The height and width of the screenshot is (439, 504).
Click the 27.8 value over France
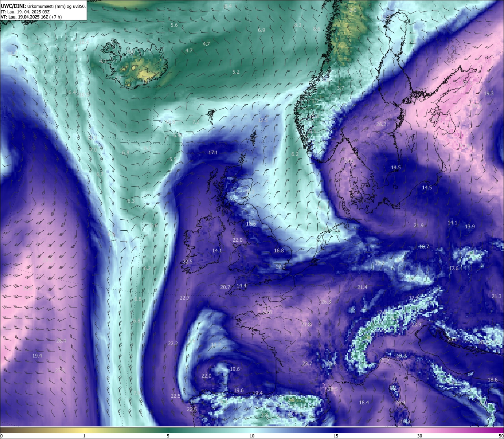click(306, 324)
